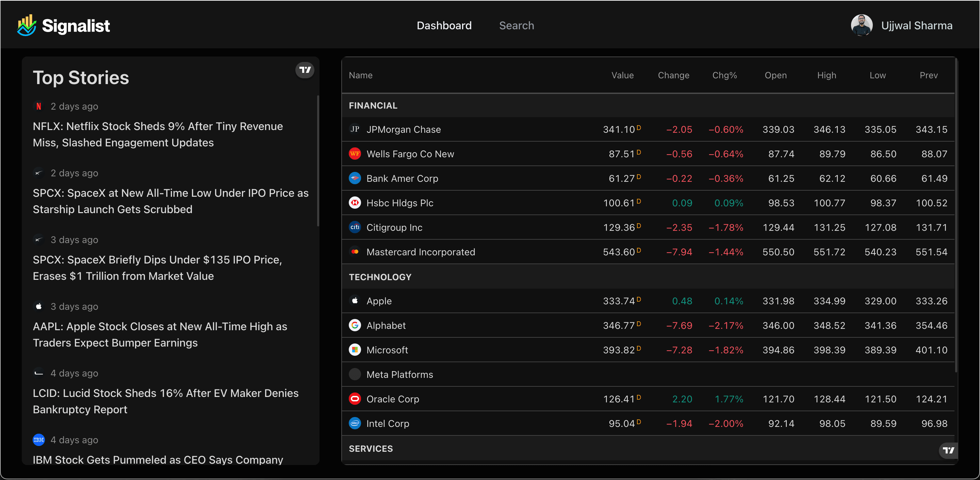The height and width of the screenshot is (480, 980).
Task: Open the Oracle Corp quote
Action: [393, 399]
